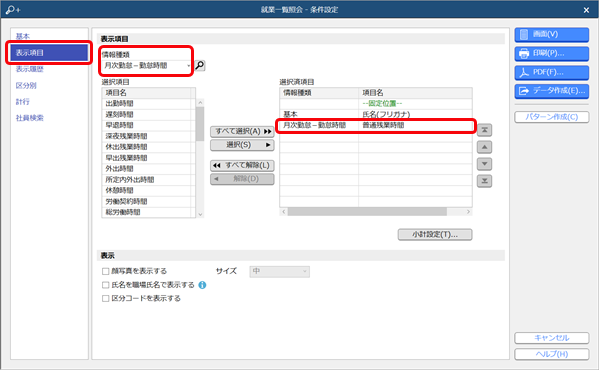Screen dimensions: 599x370
Task: Open the 表示履歴 tab
Action: click(29, 69)
